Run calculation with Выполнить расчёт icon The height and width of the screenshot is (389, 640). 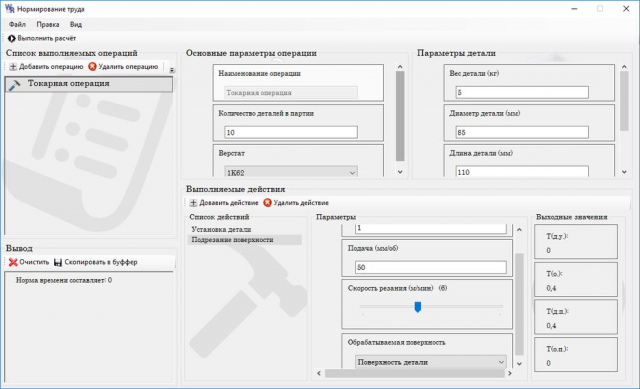[x=11, y=38]
